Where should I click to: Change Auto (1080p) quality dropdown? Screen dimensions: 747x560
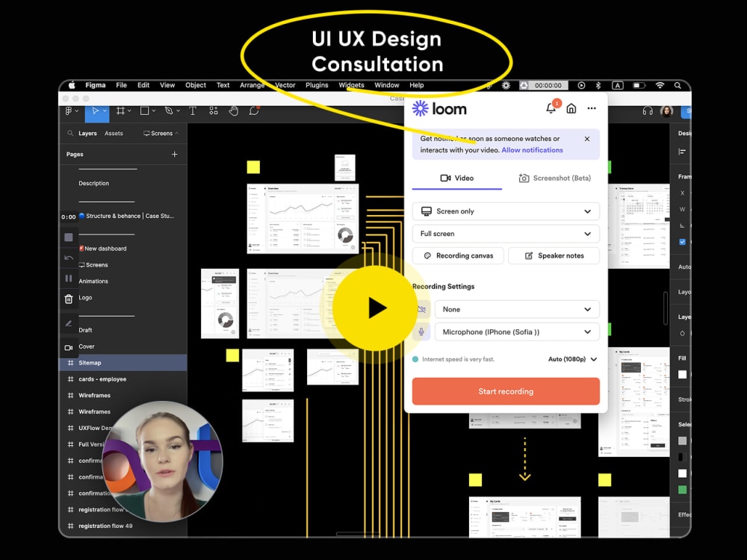coord(573,359)
